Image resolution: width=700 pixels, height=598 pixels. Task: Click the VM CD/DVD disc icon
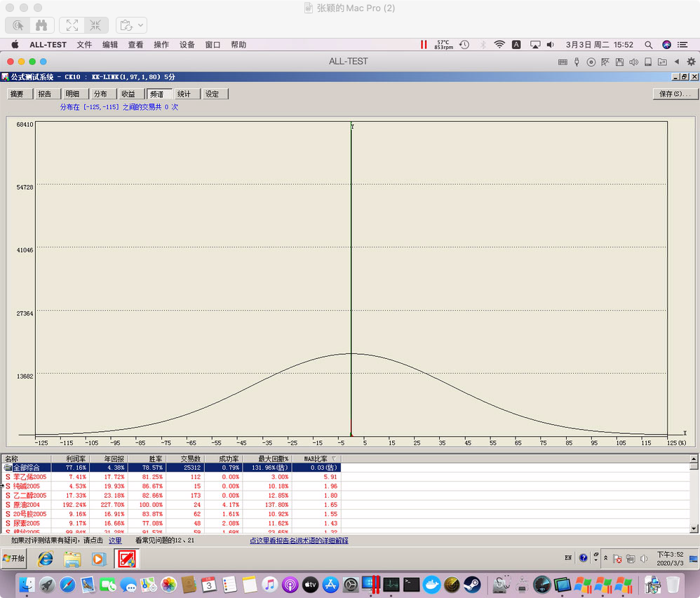coord(591,62)
